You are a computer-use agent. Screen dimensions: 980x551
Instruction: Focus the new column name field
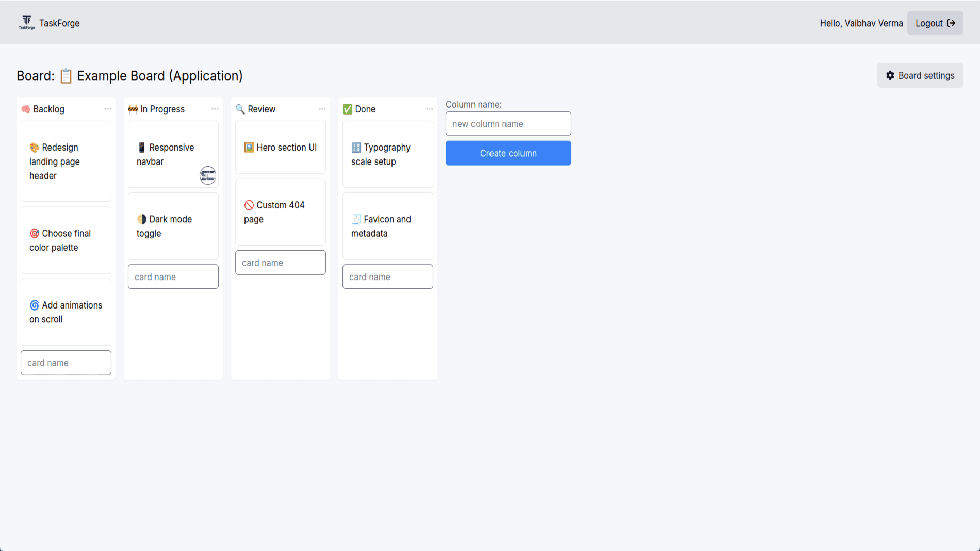point(508,124)
